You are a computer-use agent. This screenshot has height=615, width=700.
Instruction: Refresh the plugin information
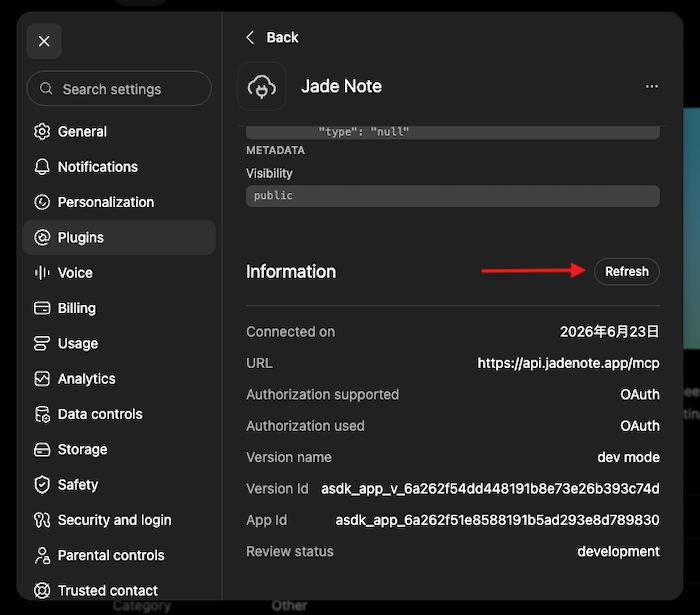pos(626,271)
